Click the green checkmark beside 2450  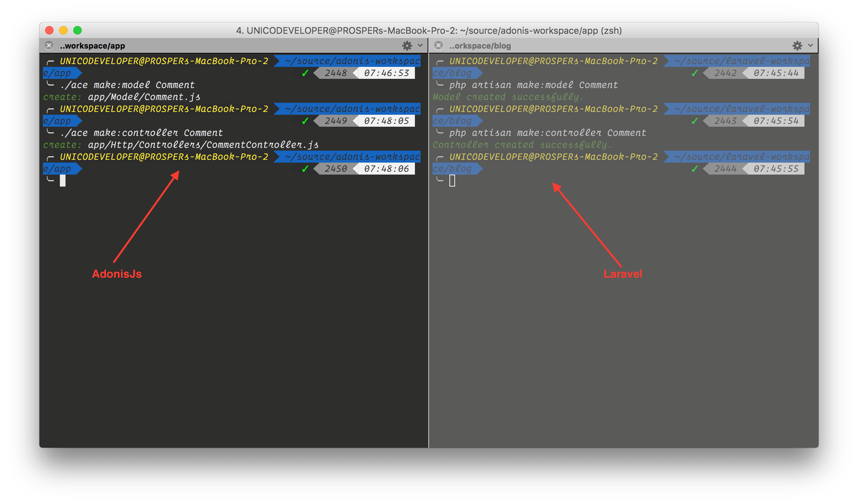coord(305,169)
